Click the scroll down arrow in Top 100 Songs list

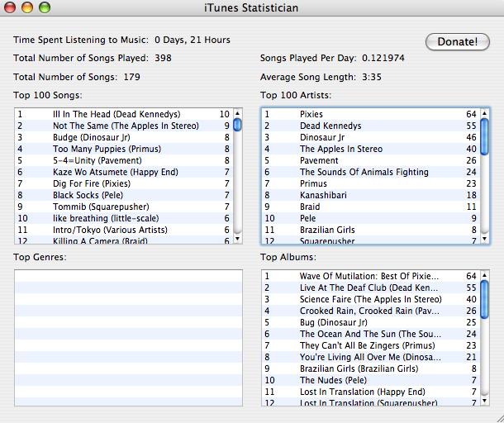237,239
